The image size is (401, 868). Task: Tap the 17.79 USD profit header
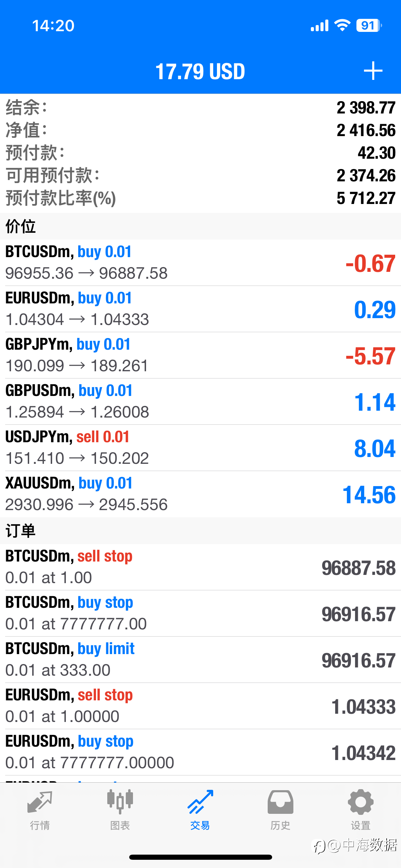(x=200, y=72)
